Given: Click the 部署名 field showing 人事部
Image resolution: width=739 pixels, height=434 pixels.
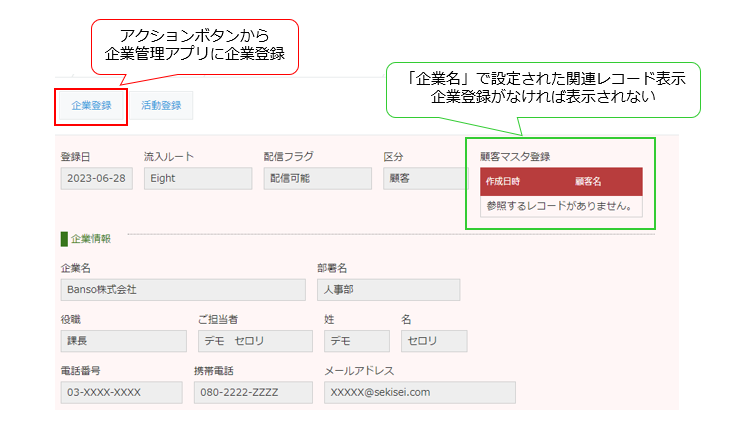Looking at the screenshot, I should (x=388, y=290).
